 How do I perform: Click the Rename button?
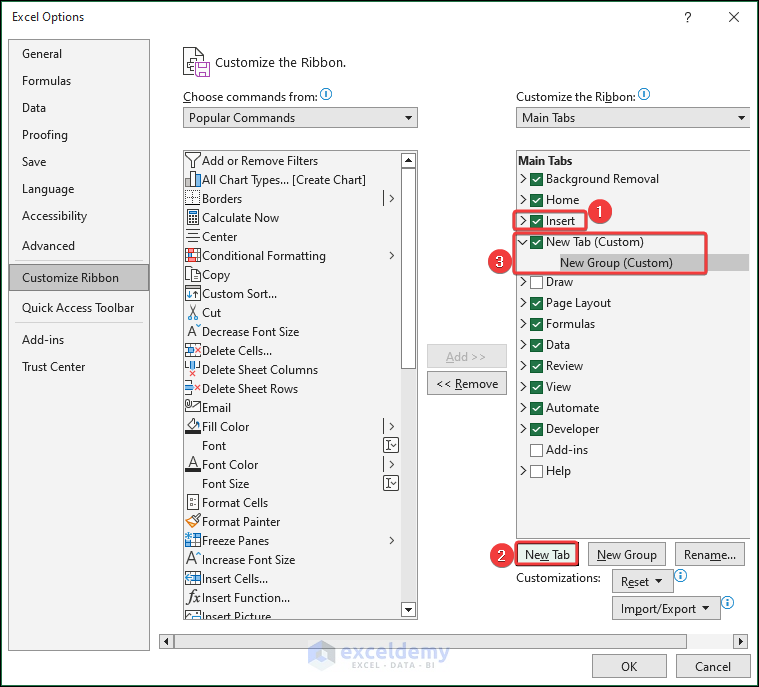click(710, 554)
